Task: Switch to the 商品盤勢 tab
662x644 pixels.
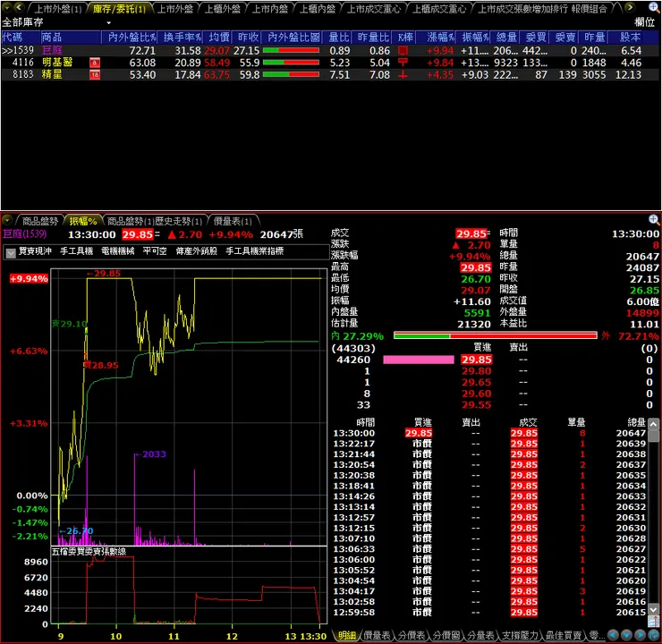Action: pos(39,221)
